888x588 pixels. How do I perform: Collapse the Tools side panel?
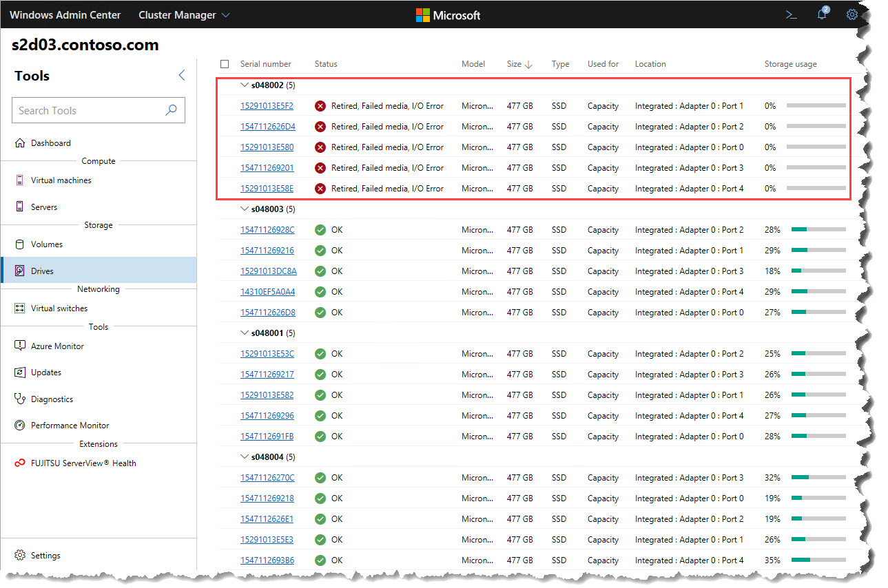(x=182, y=76)
